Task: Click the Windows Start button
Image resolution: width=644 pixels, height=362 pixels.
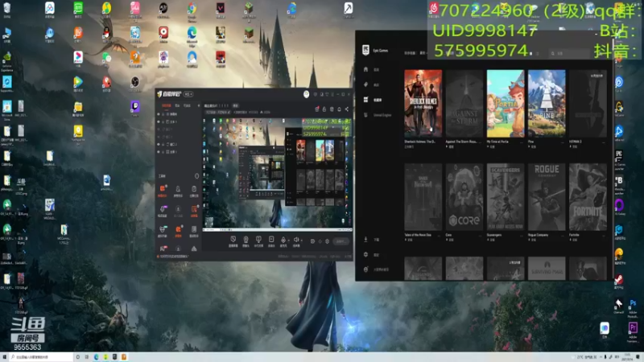Action: [x=5, y=357]
